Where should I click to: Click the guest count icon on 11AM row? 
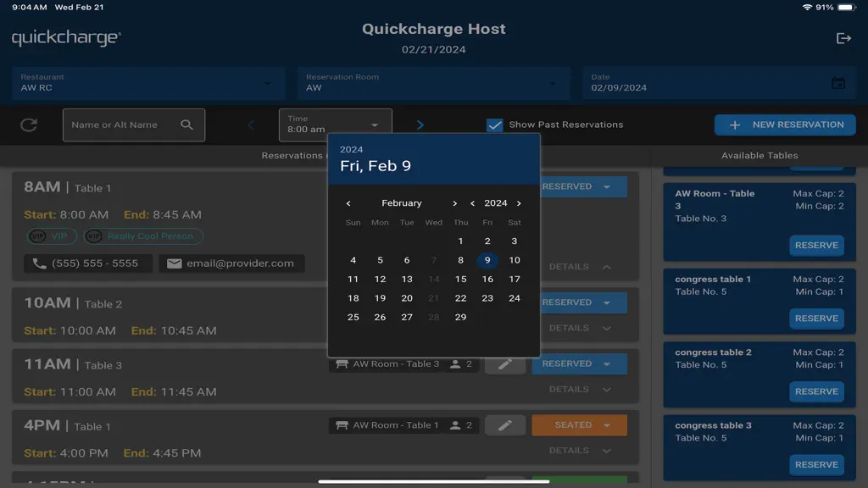click(455, 364)
